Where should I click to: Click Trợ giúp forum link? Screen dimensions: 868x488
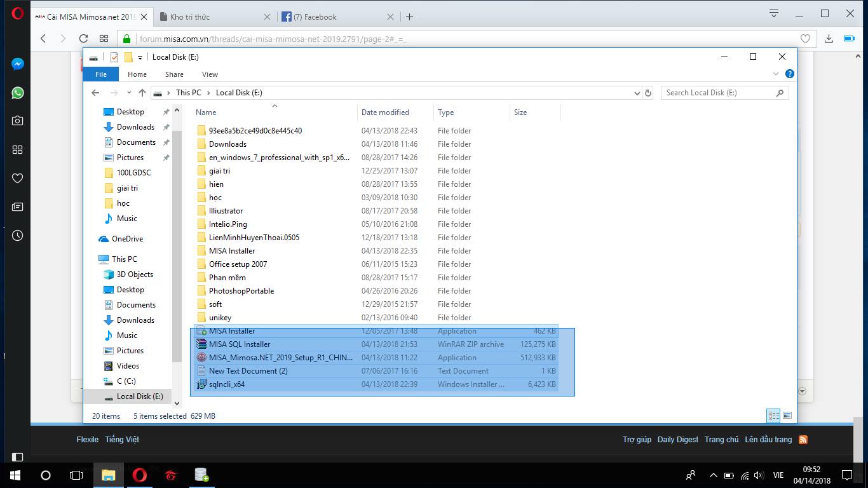point(637,440)
